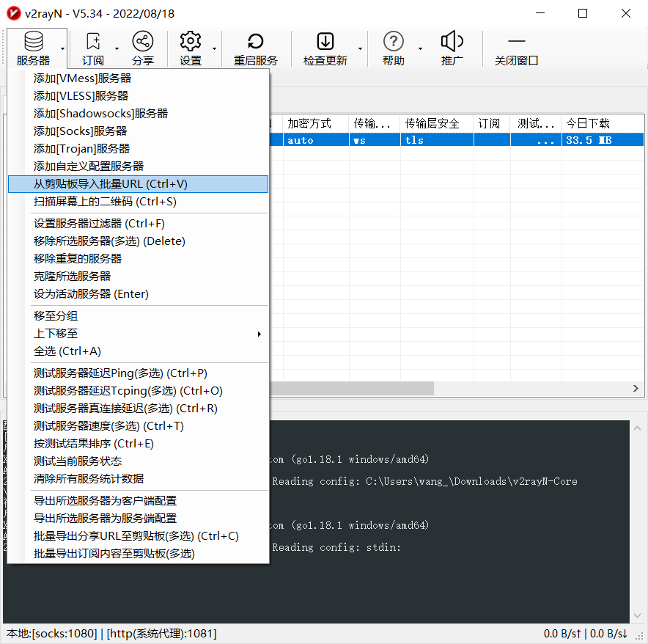Expand the dropdown arrow beside 订阅

(117, 48)
